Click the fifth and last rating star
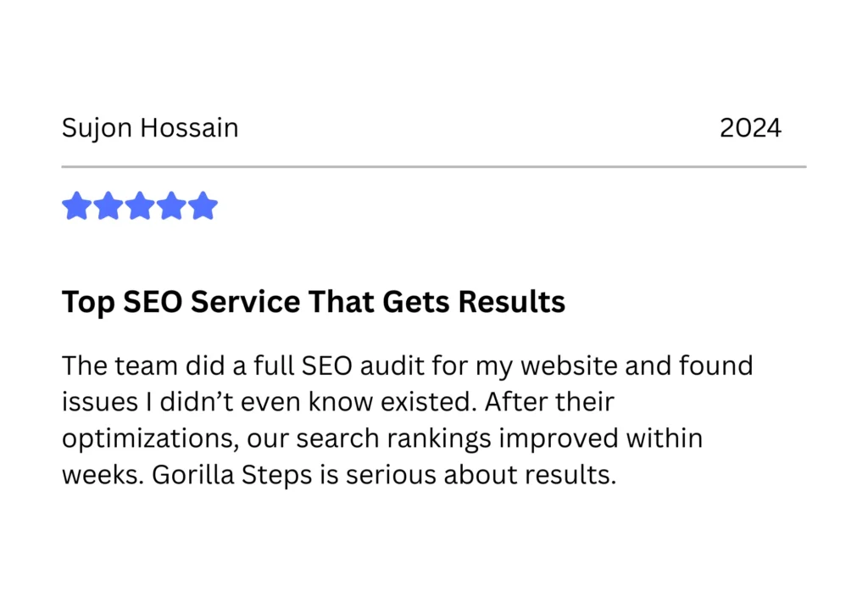 (203, 206)
